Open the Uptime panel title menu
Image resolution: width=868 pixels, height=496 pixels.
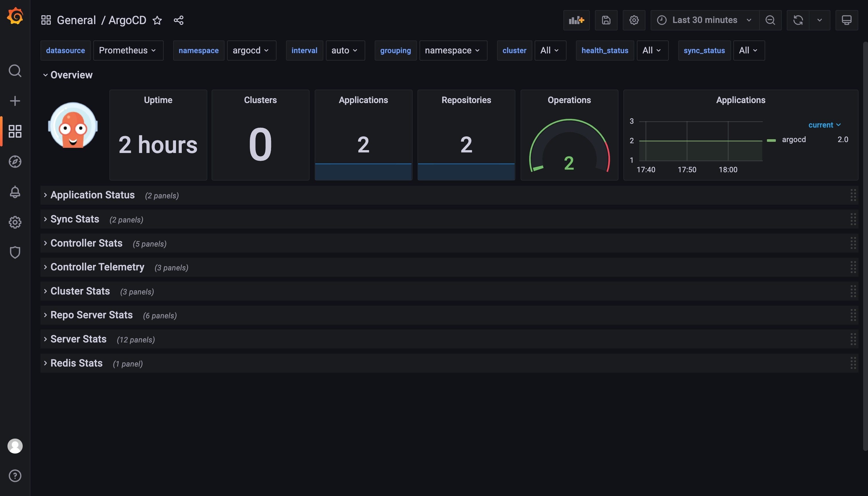(158, 100)
